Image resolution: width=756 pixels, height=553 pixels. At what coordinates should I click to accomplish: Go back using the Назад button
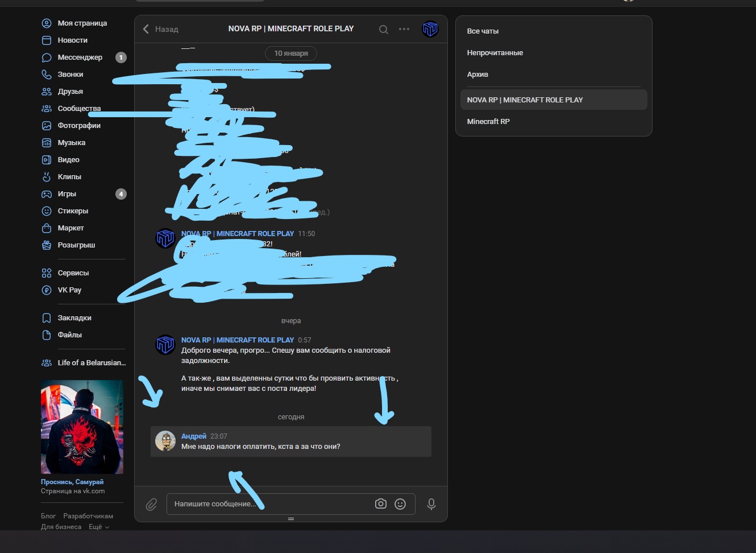pos(160,29)
